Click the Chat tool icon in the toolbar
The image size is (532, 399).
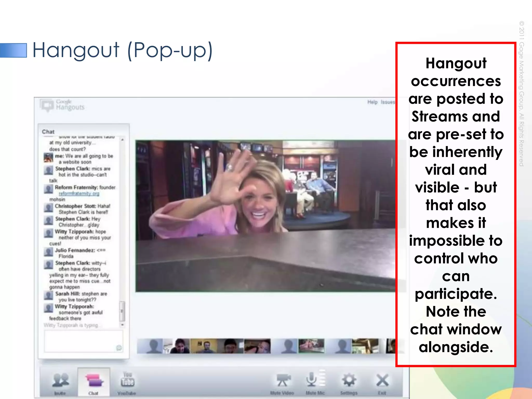[94, 380]
